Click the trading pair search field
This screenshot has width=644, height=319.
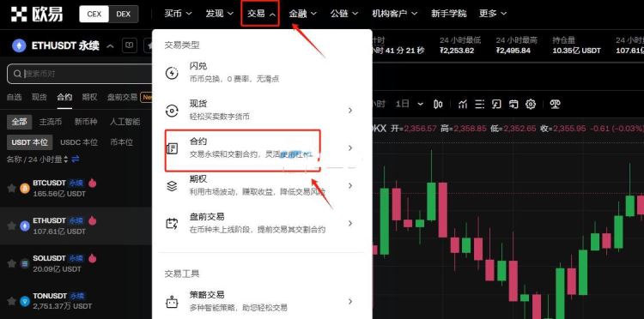point(80,74)
